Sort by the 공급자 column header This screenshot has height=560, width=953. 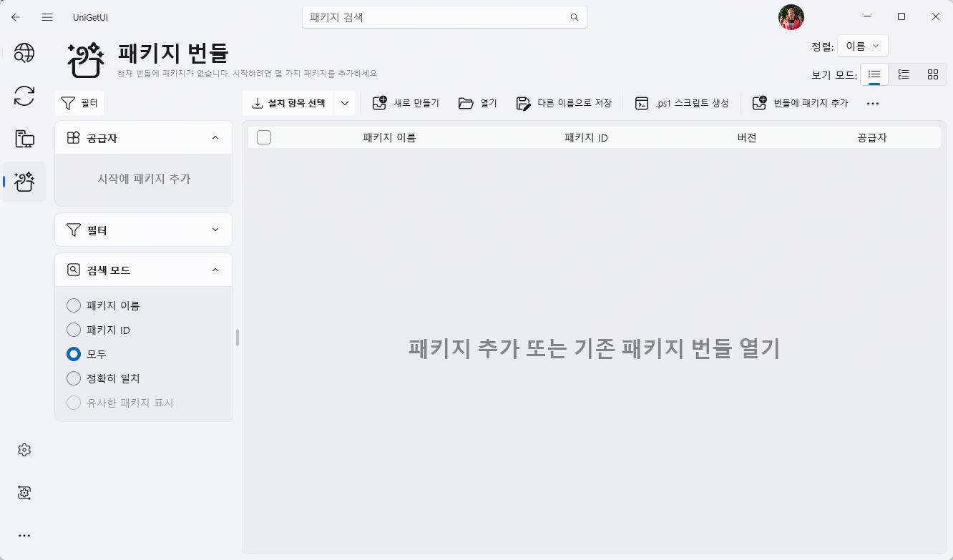coord(872,137)
